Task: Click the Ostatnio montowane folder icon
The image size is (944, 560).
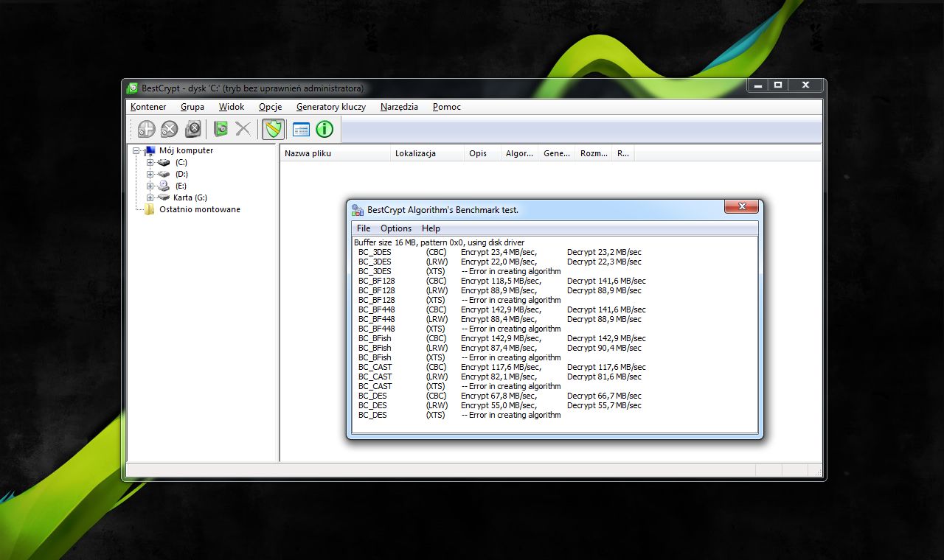Action: pyautogui.click(x=150, y=209)
